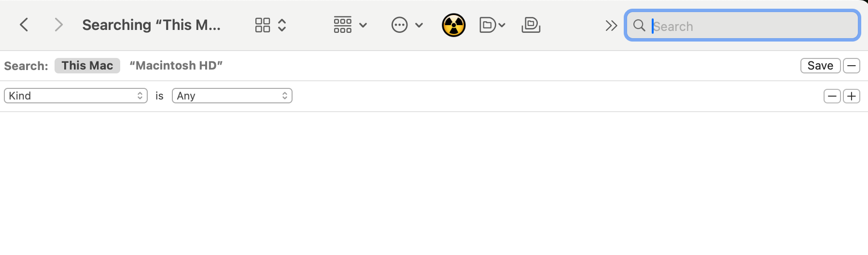868x255 pixels.
Task: Open the view switcher up-down chevrons
Action: click(282, 25)
